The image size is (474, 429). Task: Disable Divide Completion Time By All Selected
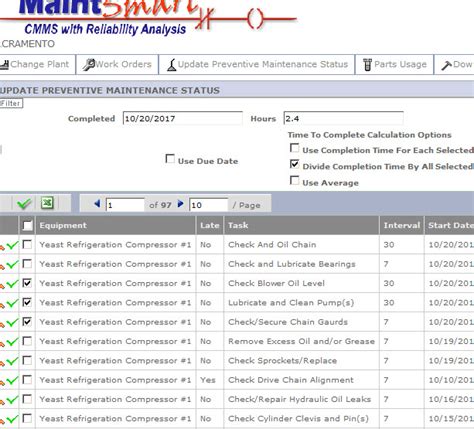click(294, 164)
